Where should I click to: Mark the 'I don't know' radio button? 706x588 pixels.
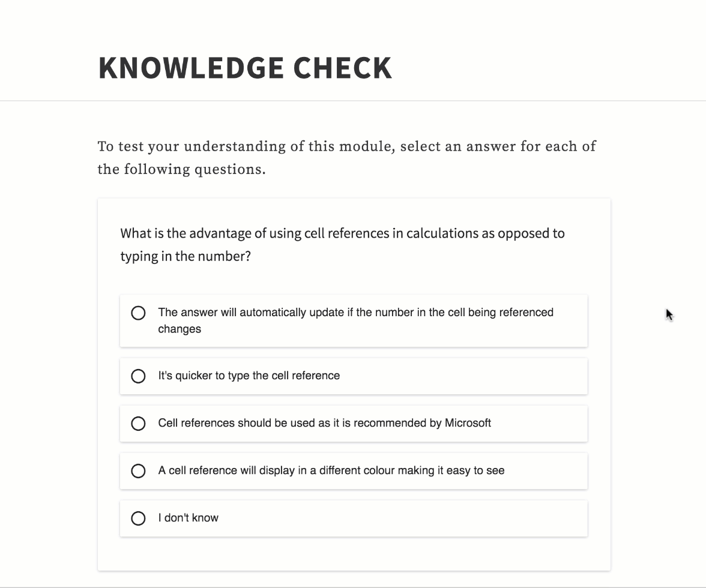point(138,518)
